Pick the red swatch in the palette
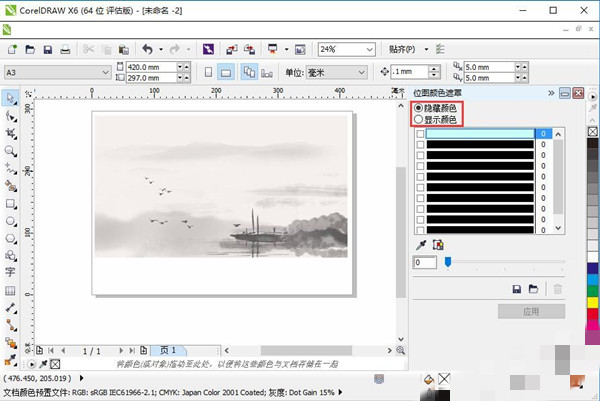Viewport: 600px width, 401px height. 592,314
